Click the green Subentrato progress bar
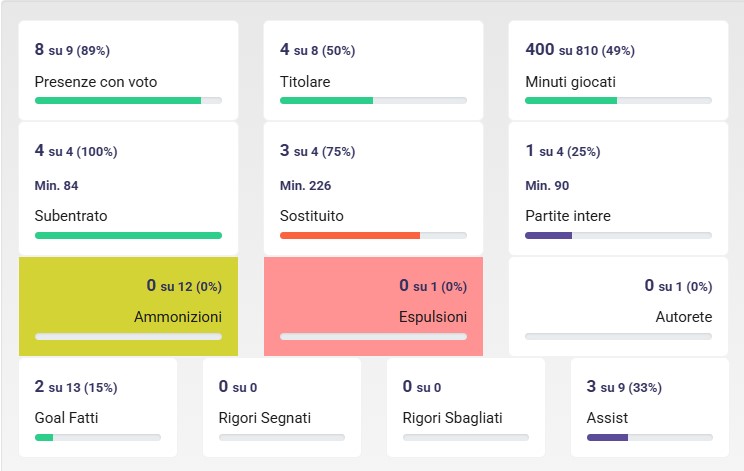This screenshot has width=744, height=471. pos(128,235)
